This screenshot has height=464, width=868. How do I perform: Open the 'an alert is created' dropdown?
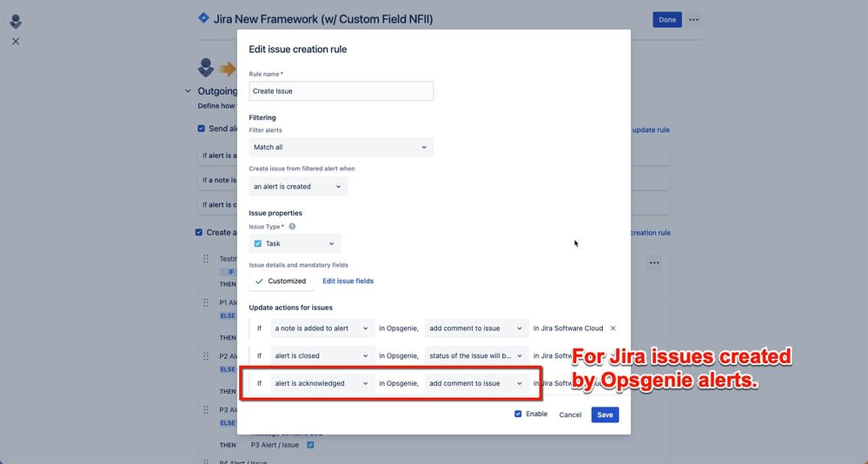point(298,187)
